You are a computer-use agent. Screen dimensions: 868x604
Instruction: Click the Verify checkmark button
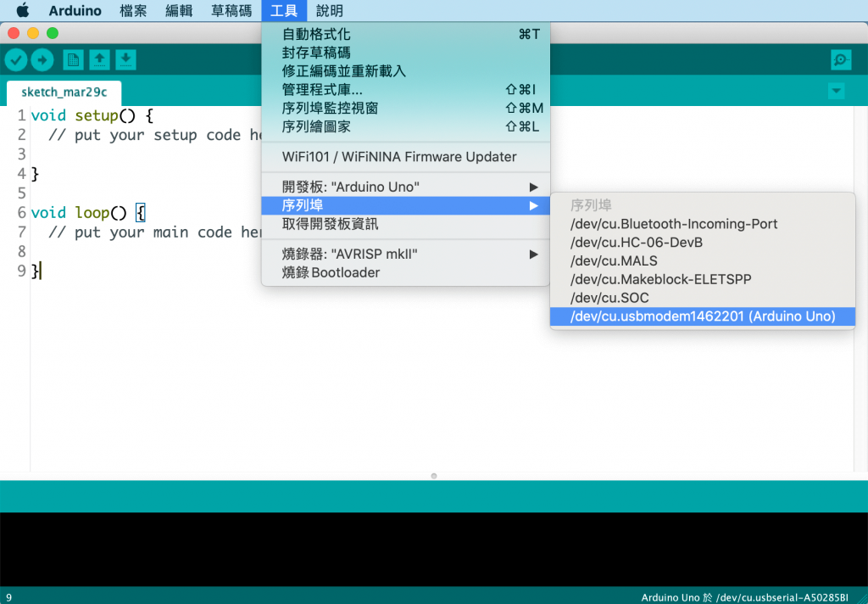[x=16, y=60]
